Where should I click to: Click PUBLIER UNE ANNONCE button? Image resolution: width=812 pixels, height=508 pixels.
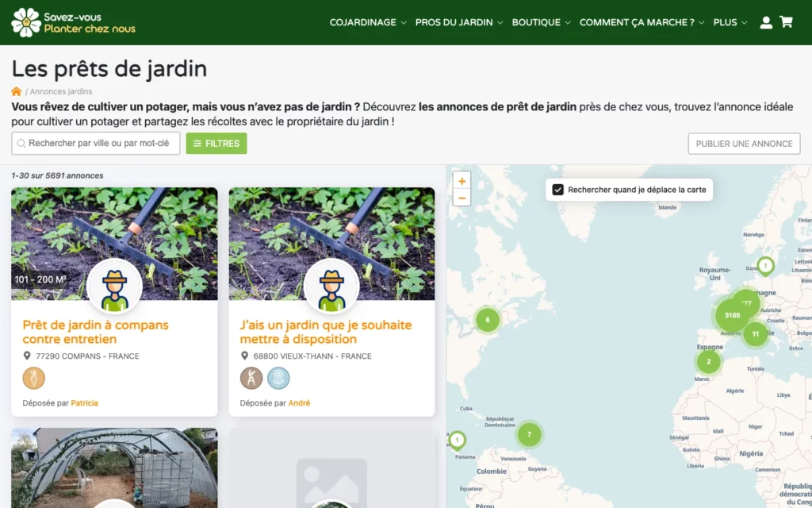click(744, 144)
